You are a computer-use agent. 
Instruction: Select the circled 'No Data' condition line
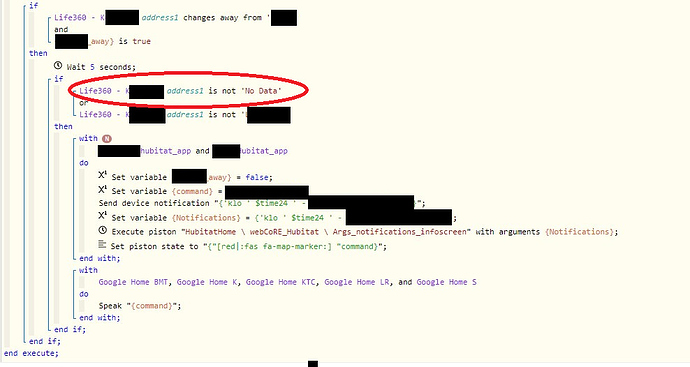(180, 91)
